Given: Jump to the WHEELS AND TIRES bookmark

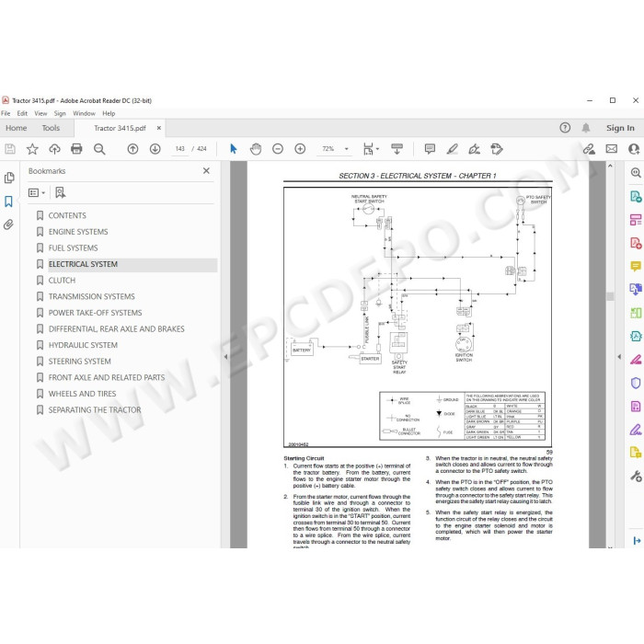Looking at the screenshot, I should (x=82, y=394).
